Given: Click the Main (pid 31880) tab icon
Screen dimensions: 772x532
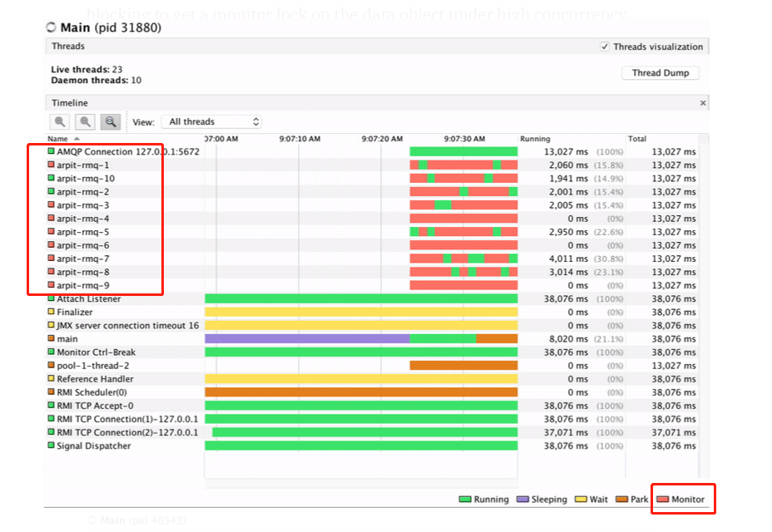Looking at the screenshot, I should pyautogui.click(x=51, y=27).
